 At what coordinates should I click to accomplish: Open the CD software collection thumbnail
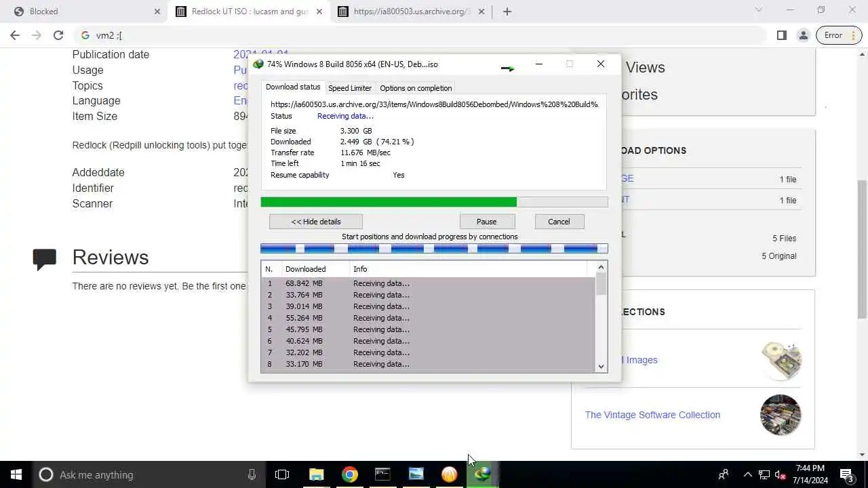tap(781, 360)
